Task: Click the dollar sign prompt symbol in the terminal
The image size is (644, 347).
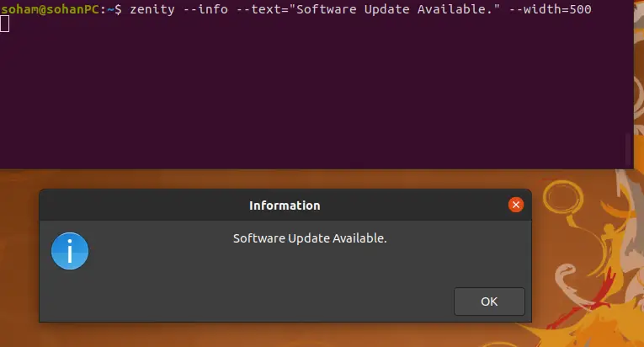Action: 118,9
